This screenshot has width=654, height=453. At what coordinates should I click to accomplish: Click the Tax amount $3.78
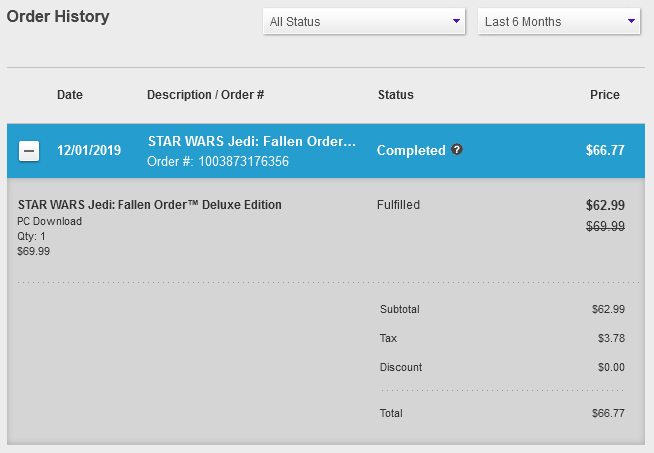click(611, 338)
